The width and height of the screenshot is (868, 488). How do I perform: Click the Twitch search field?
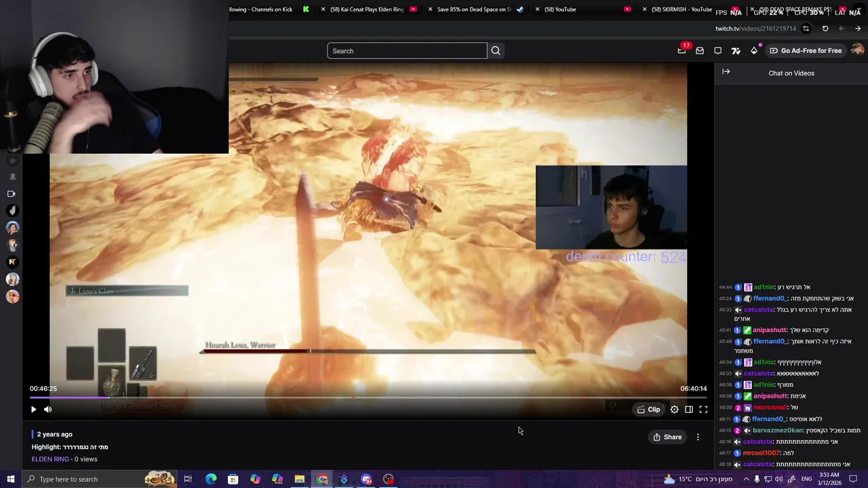[407, 51]
